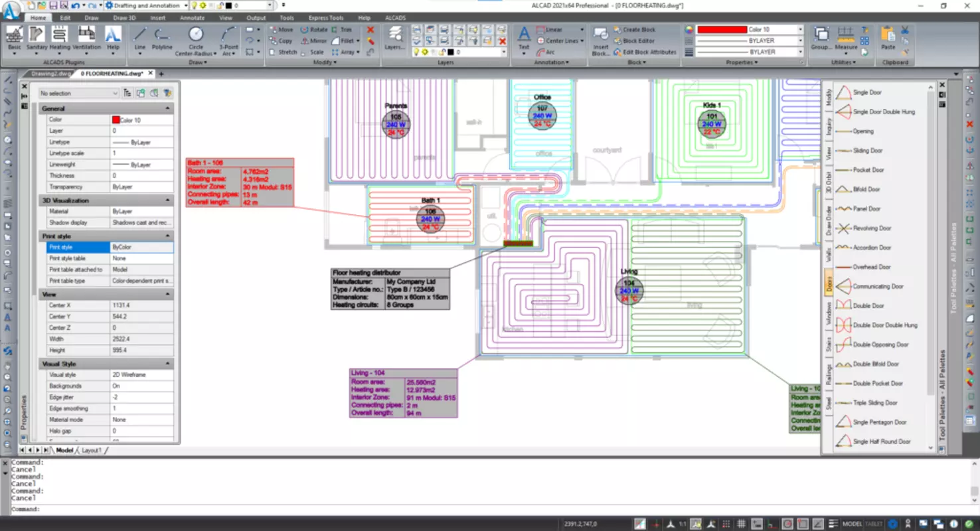The width and height of the screenshot is (980, 531).
Task: Activate the Move command
Action: (x=282, y=30)
